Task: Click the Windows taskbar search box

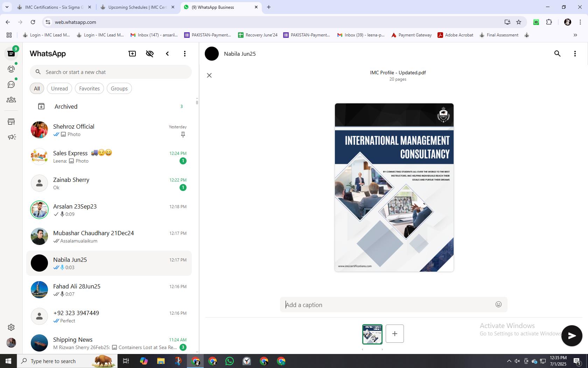Action: pos(67,361)
